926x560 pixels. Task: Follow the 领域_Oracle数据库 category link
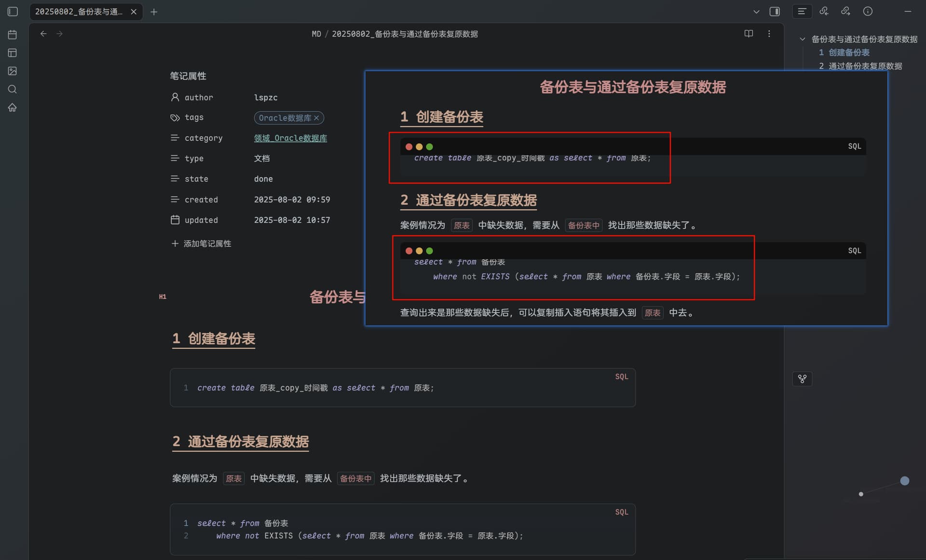coord(290,138)
